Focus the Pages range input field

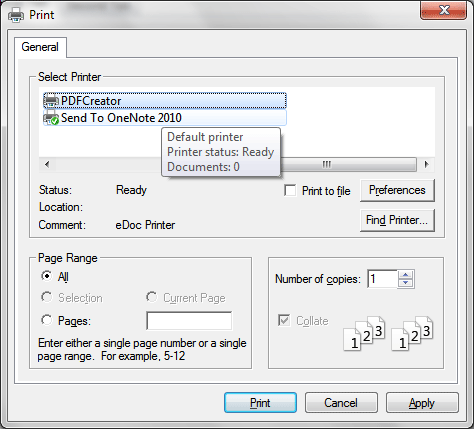[189, 321]
